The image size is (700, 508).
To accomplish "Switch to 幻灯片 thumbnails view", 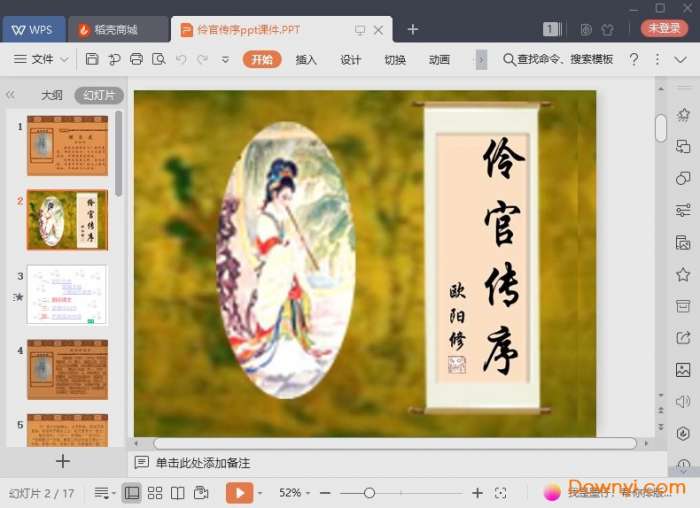I will pyautogui.click(x=99, y=95).
